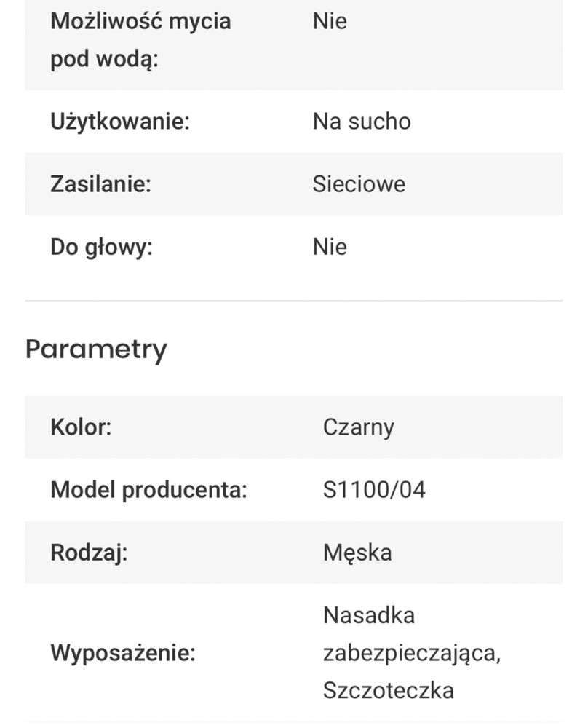The image size is (588, 728).
Task: Click the 'Parametry' section heading
Action: coord(96,349)
